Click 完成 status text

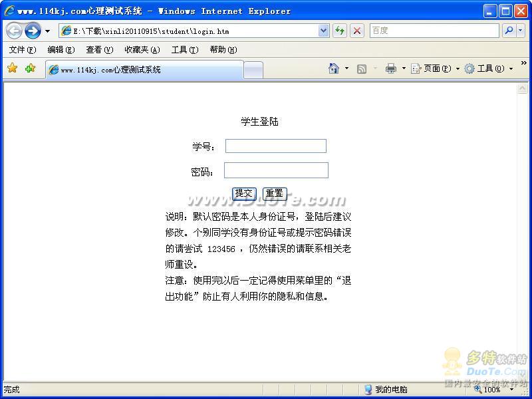pos(11,390)
